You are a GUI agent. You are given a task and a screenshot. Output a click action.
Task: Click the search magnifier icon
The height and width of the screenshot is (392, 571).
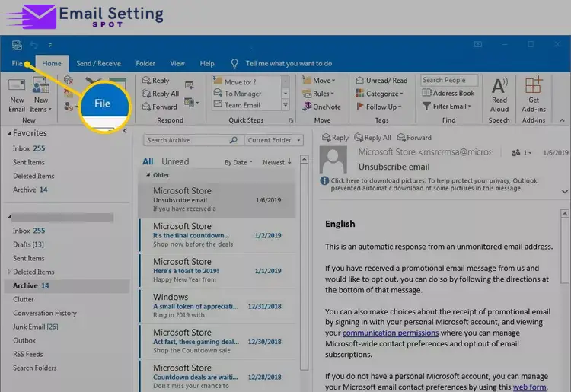(x=234, y=140)
